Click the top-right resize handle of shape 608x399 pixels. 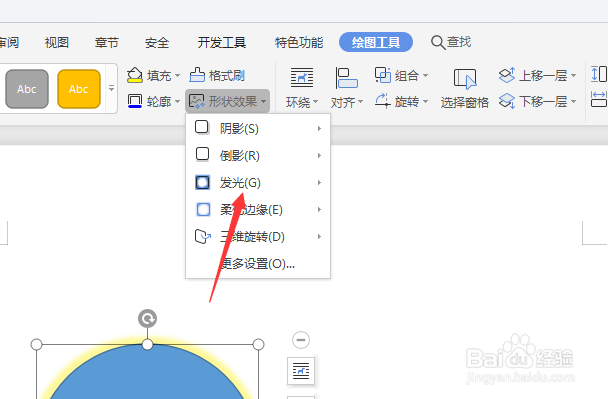click(258, 344)
